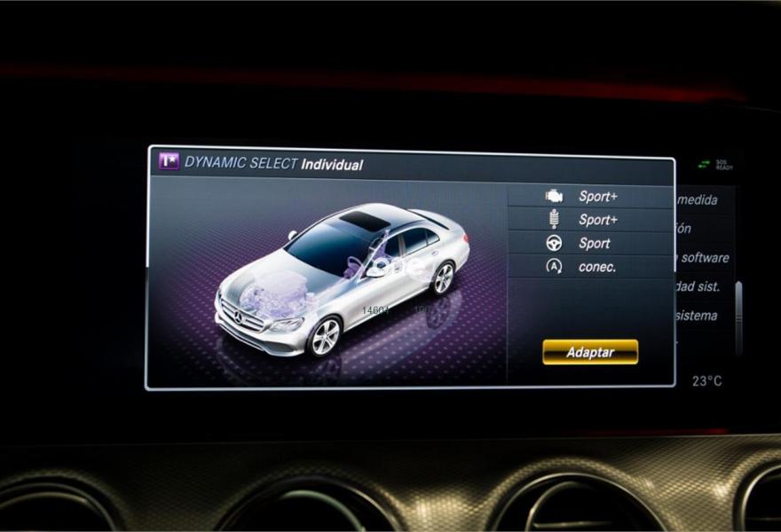Select the engine drive icon
This screenshot has width=781, height=532.
pyautogui.click(x=554, y=196)
